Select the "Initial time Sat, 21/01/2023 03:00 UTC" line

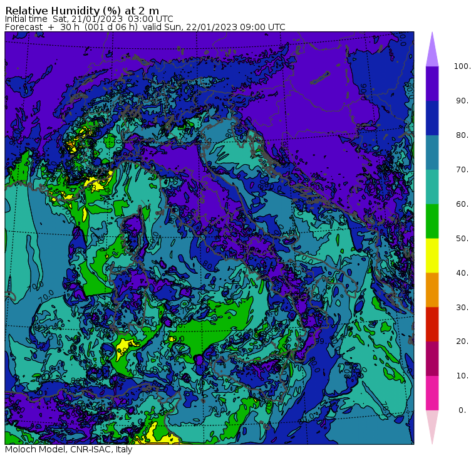coord(89,19)
